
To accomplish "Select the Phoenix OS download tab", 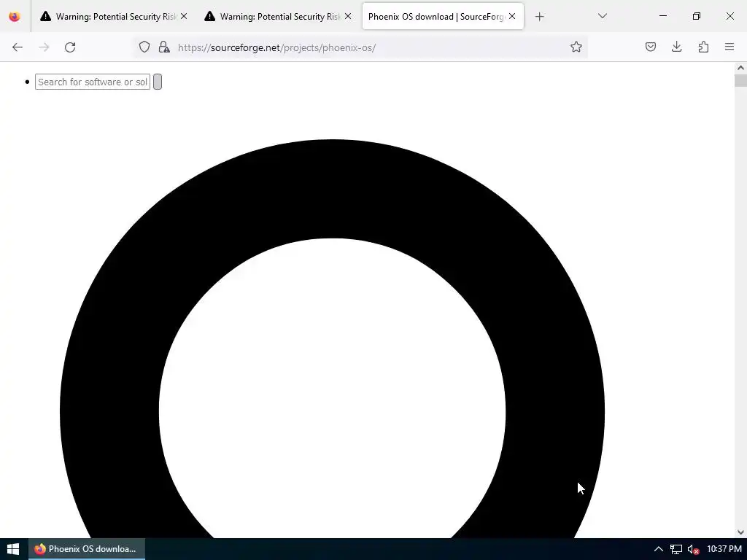I will point(443,17).
